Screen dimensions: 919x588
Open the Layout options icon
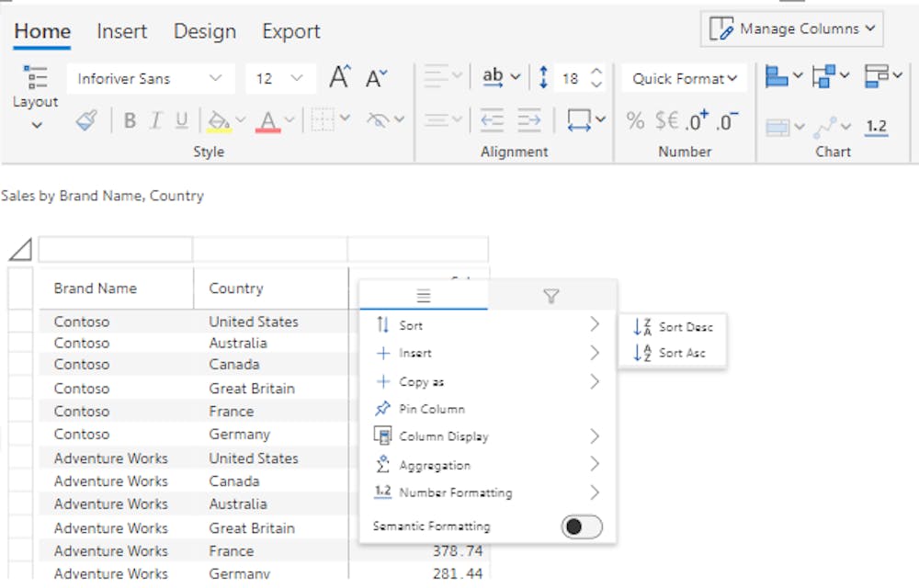coord(36,77)
